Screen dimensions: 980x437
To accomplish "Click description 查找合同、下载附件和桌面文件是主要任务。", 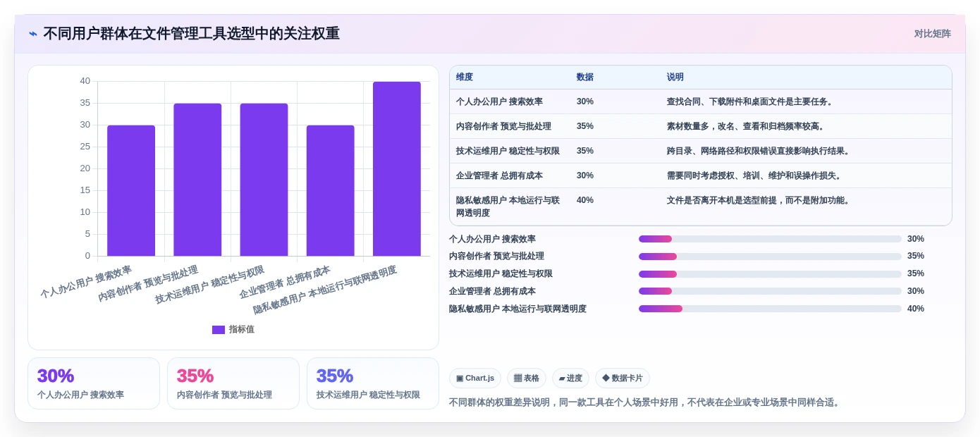I will pos(751,101).
